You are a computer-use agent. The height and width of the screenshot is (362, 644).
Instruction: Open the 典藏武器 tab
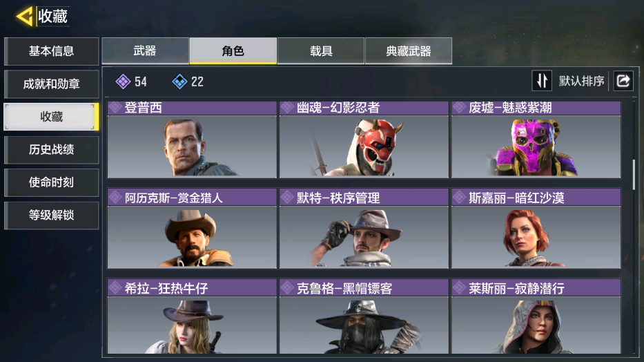click(x=409, y=51)
